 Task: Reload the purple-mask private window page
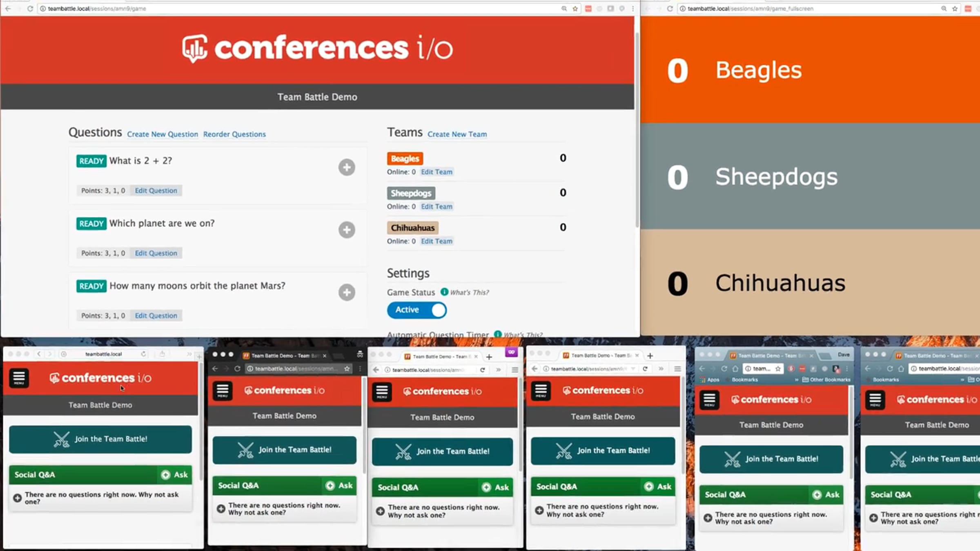click(482, 370)
